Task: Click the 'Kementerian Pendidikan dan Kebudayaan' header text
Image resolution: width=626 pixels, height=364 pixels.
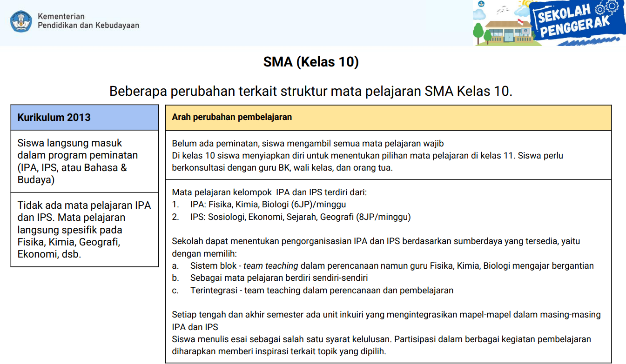Action: (x=88, y=21)
